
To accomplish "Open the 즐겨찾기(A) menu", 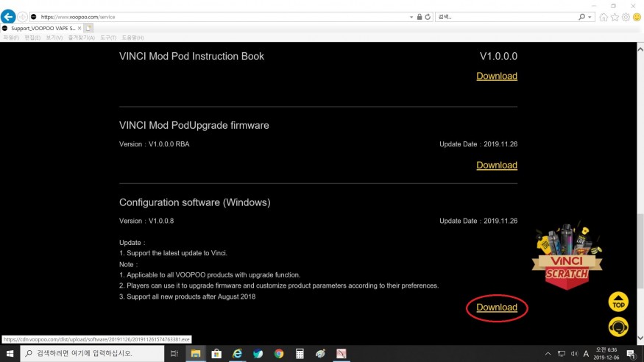I will tap(81, 38).
